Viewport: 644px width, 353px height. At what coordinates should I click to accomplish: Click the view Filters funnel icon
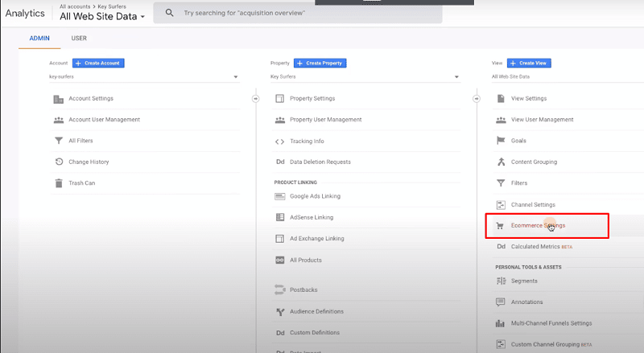click(x=501, y=183)
